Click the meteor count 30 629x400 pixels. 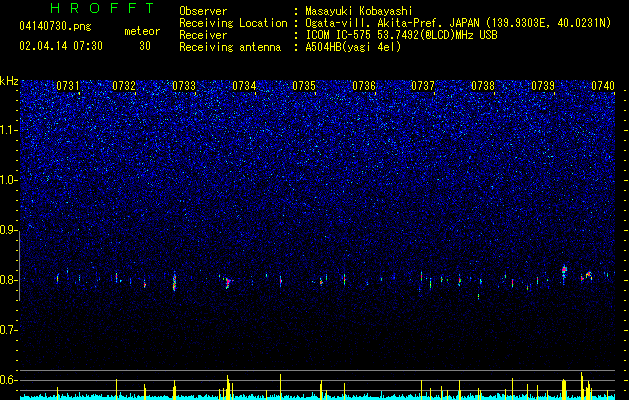[145, 46]
